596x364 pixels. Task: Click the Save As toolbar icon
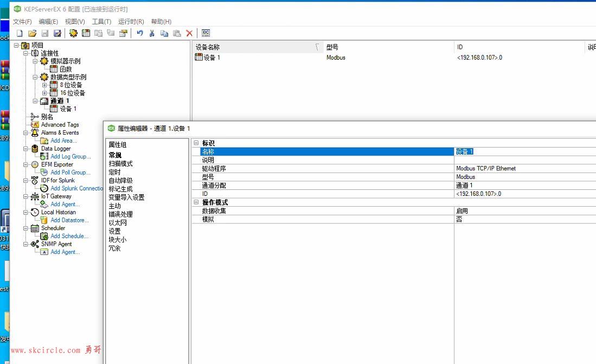pyautogui.click(x=57, y=33)
